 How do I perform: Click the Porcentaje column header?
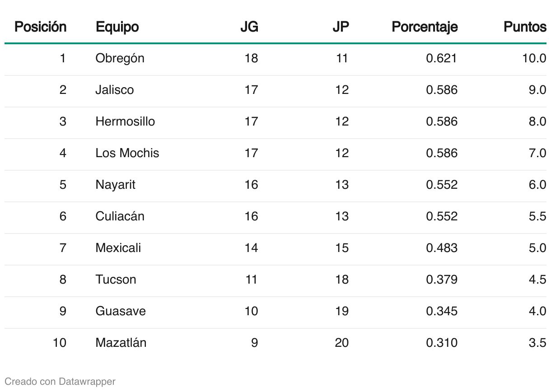tap(425, 27)
